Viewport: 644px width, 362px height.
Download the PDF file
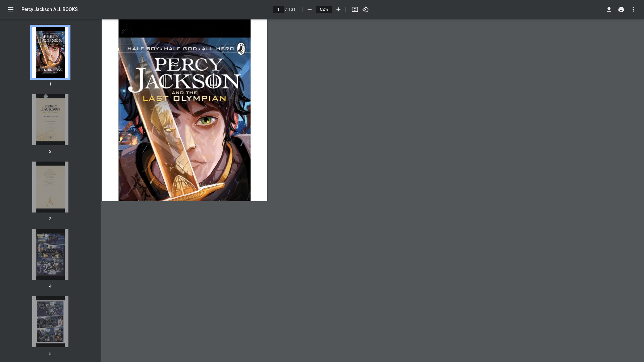[609, 9]
